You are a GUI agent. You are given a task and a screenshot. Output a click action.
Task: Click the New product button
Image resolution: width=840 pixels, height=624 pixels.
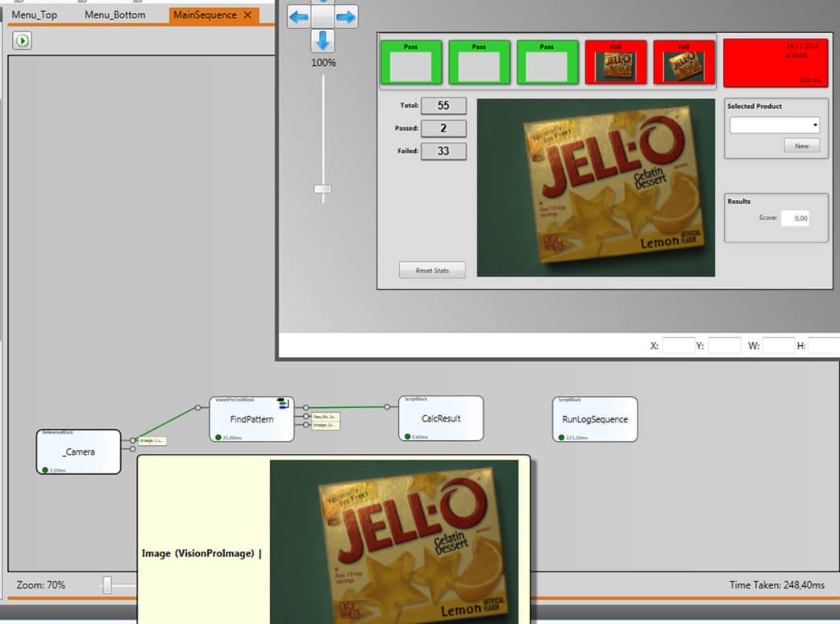coord(801,146)
